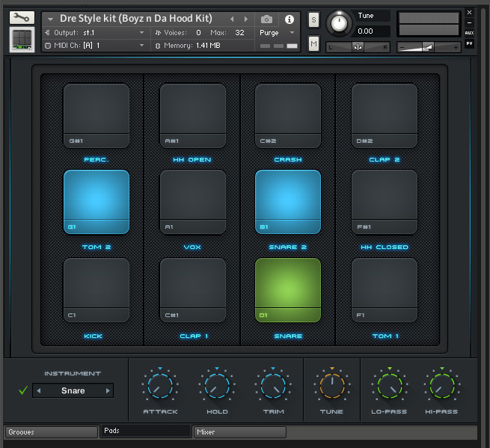Adjust the master Tune knob
Viewport: 490px width, 448px height.
[x=339, y=23]
